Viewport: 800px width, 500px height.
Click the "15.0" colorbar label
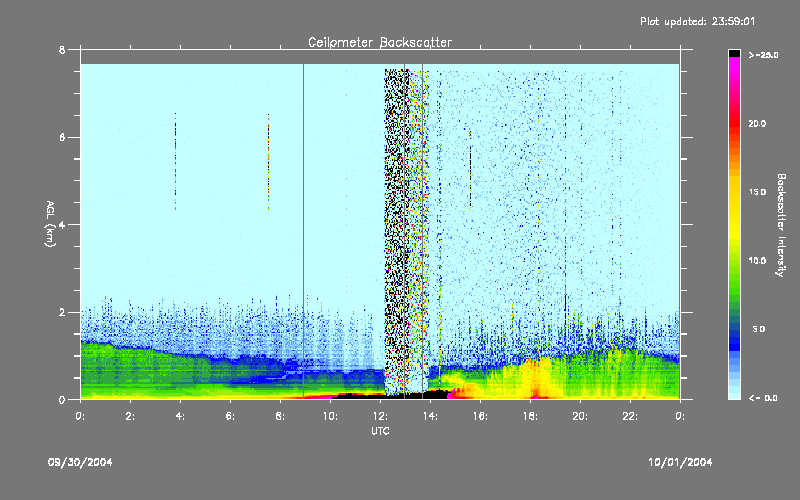[x=757, y=192]
